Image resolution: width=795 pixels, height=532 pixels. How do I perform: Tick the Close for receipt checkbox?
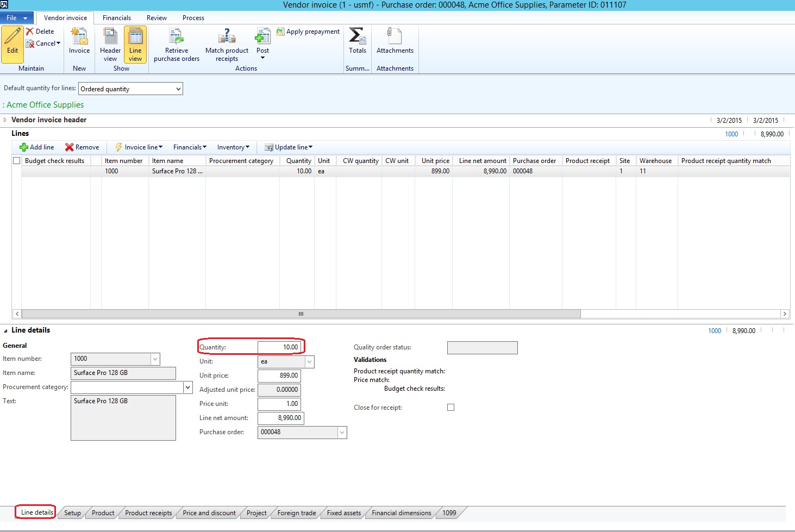450,408
